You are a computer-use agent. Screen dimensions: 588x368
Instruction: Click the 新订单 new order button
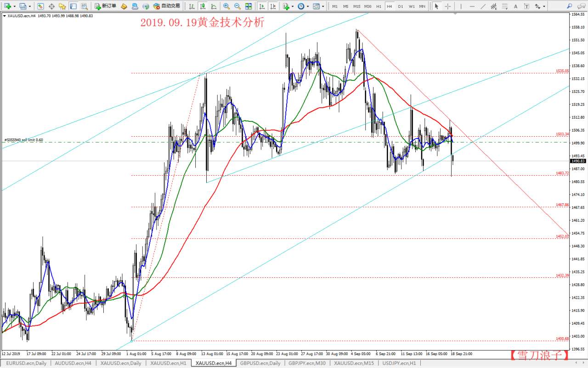[x=106, y=6]
